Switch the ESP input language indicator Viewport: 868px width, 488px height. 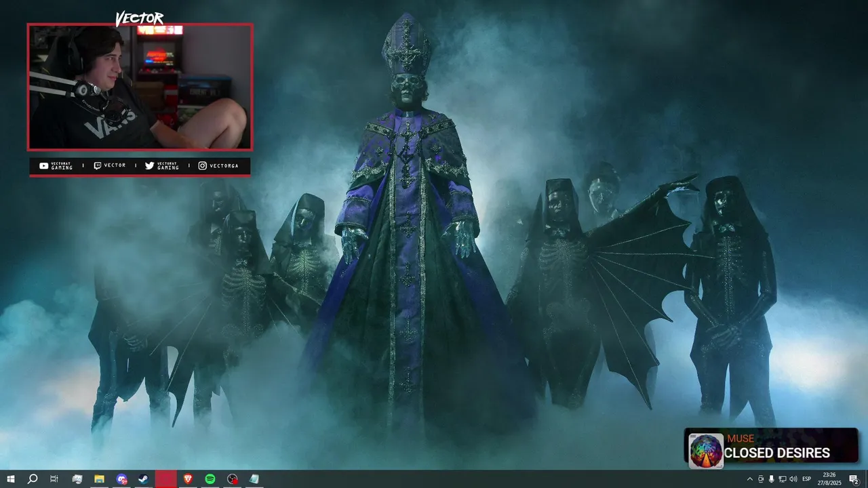tap(807, 479)
